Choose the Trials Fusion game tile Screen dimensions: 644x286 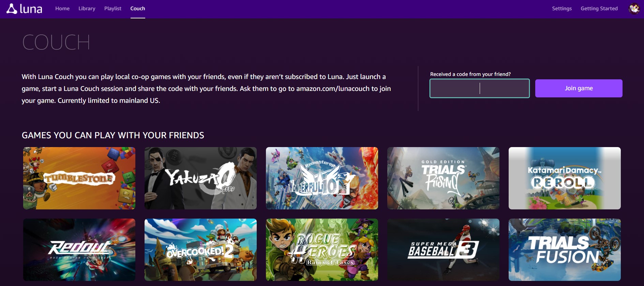click(x=565, y=250)
